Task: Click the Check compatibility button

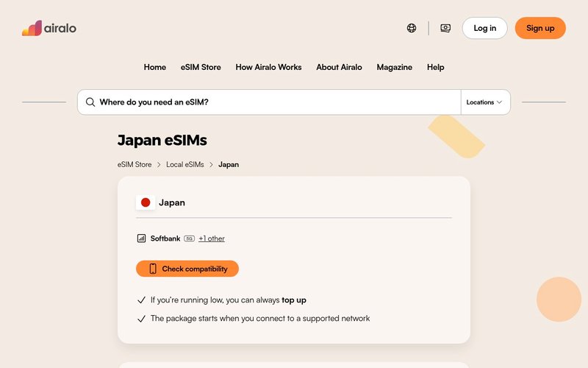Action: click(x=187, y=269)
